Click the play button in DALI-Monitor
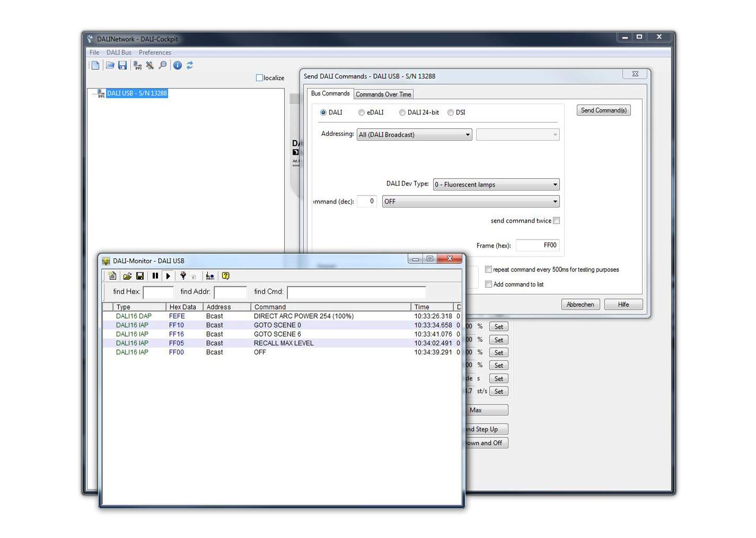 coord(168,276)
